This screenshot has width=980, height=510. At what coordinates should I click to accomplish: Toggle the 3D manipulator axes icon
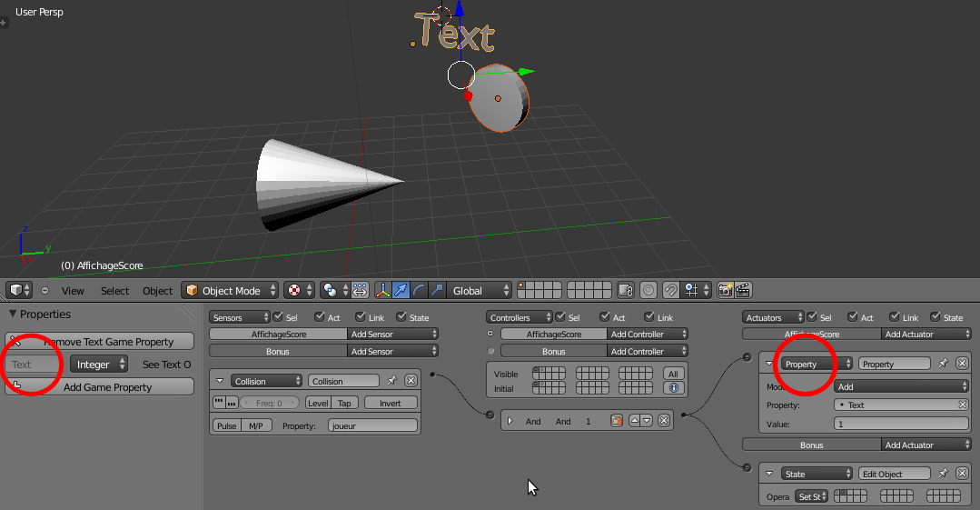[382, 290]
